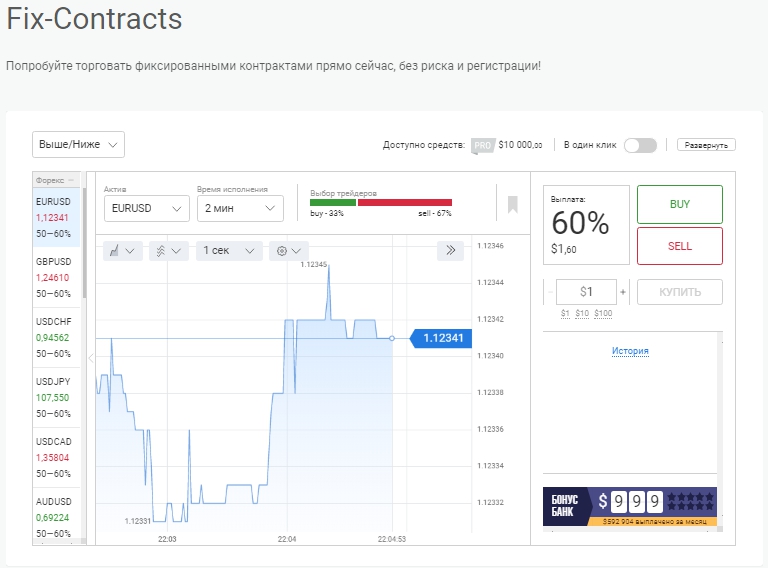Click the plus sign to increase amount

623,292
